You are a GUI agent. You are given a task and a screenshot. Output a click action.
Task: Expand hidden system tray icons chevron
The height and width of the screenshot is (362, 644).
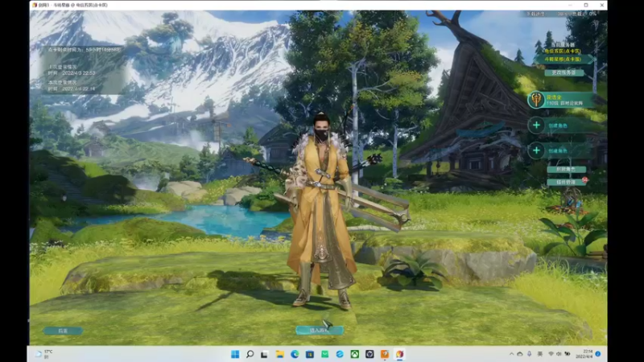[x=511, y=354]
